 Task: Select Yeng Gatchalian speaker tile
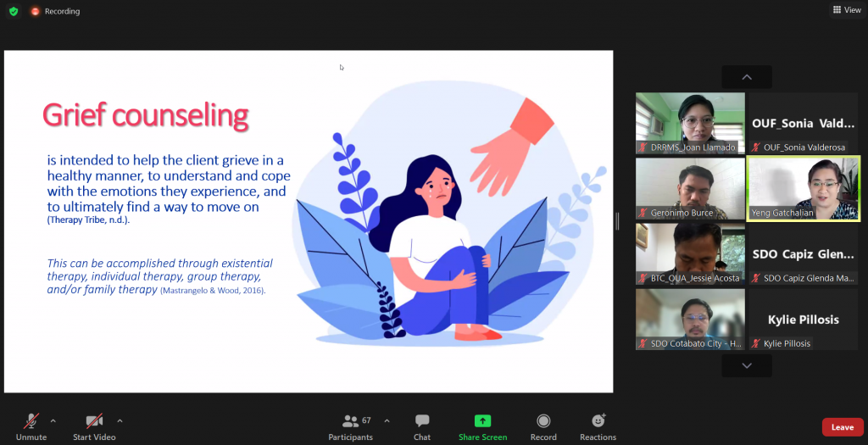click(x=804, y=188)
